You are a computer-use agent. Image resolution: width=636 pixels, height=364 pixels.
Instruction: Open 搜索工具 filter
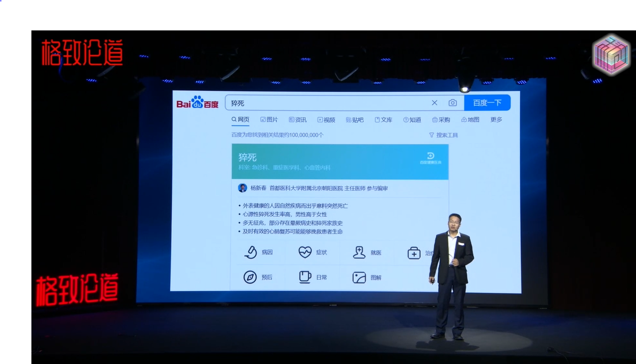(x=444, y=135)
